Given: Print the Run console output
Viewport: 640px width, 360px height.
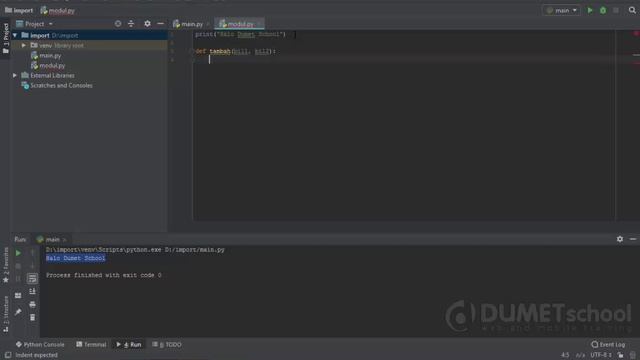Looking at the screenshot, I should [32, 304].
